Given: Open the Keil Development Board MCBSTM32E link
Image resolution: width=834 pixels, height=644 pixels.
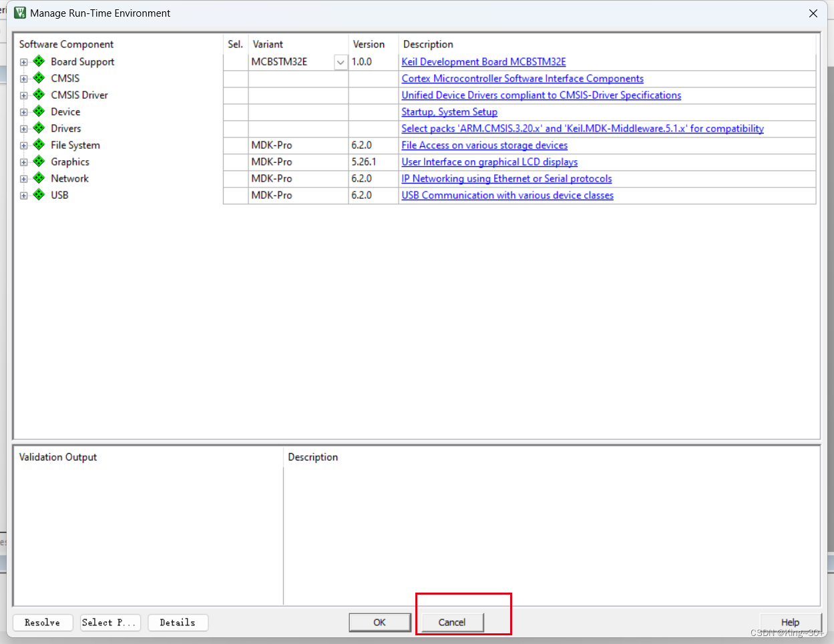Looking at the screenshot, I should 483,61.
